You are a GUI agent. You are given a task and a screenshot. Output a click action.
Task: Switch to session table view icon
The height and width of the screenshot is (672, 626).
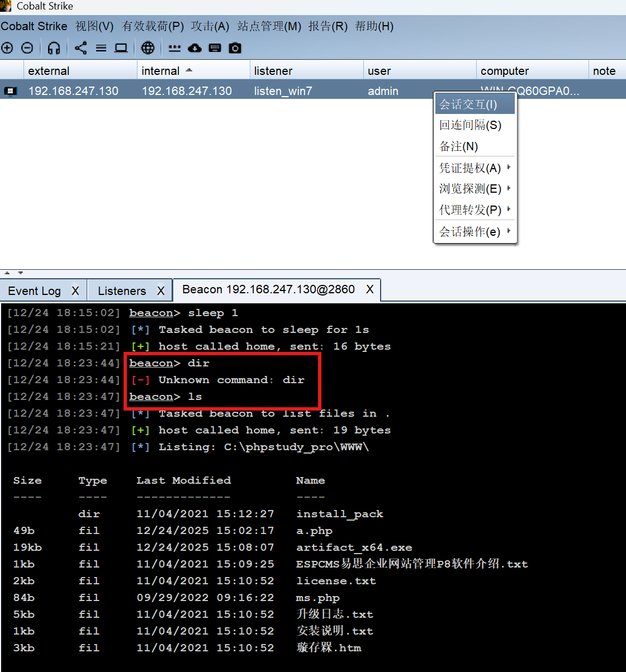[x=101, y=49]
